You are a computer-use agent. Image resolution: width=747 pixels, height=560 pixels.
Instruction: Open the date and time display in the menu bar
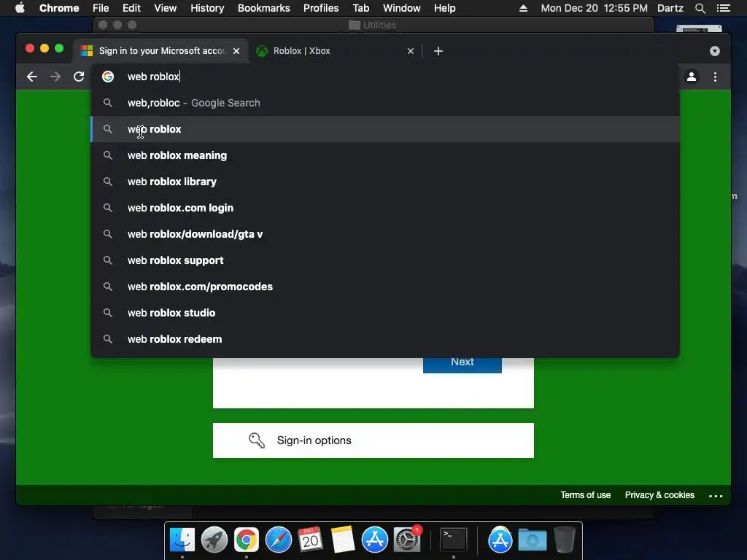[x=594, y=8]
